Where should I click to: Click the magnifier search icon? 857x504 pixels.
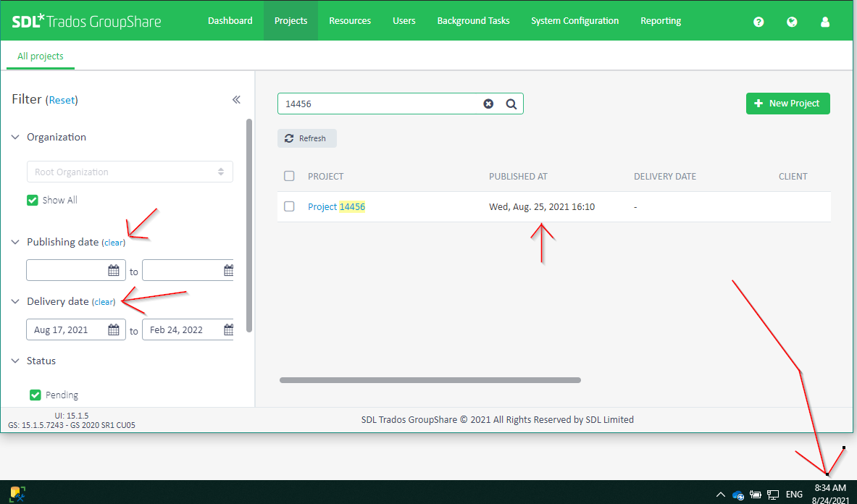(x=511, y=104)
